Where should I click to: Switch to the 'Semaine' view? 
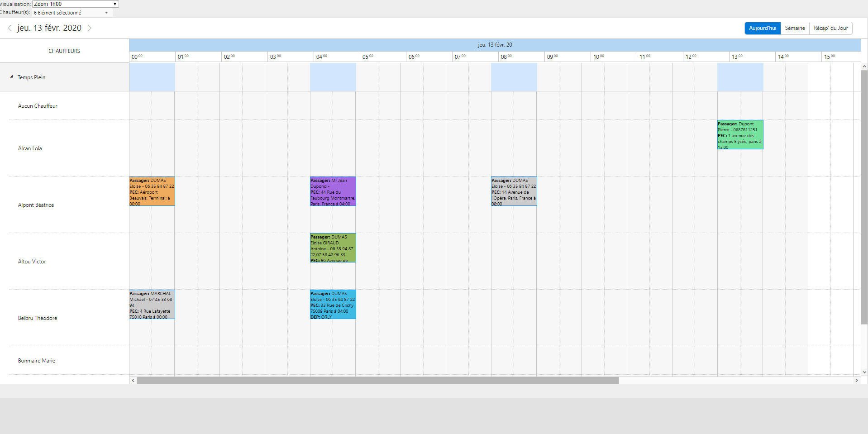point(795,28)
